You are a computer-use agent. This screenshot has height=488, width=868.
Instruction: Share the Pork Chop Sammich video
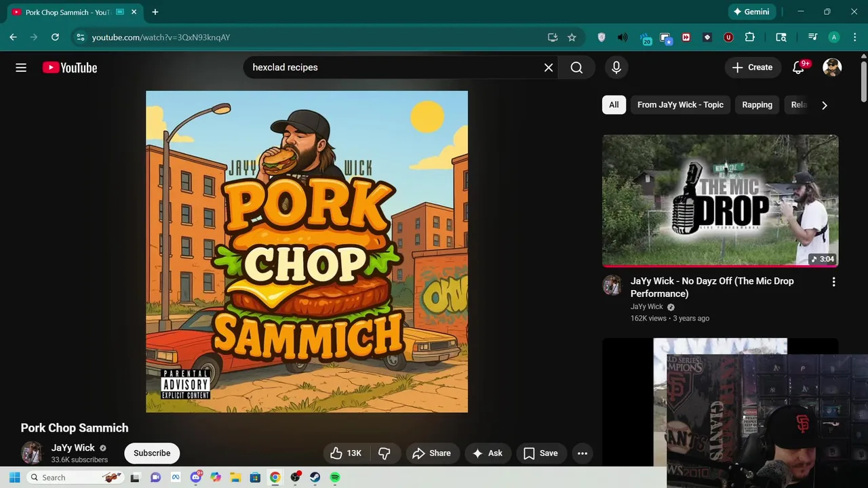point(431,453)
